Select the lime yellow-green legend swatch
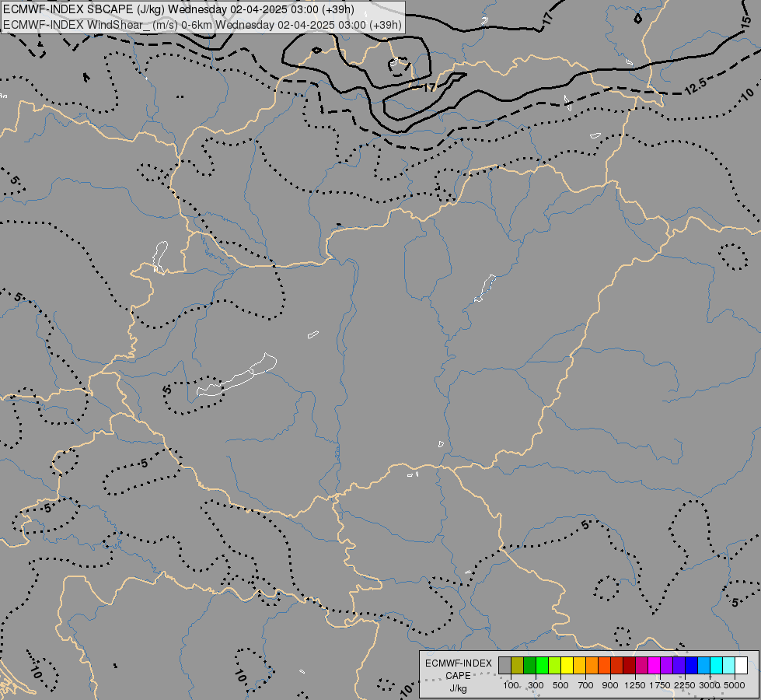Image resolution: width=761 pixels, height=700 pixels. (x=555, y=665)
